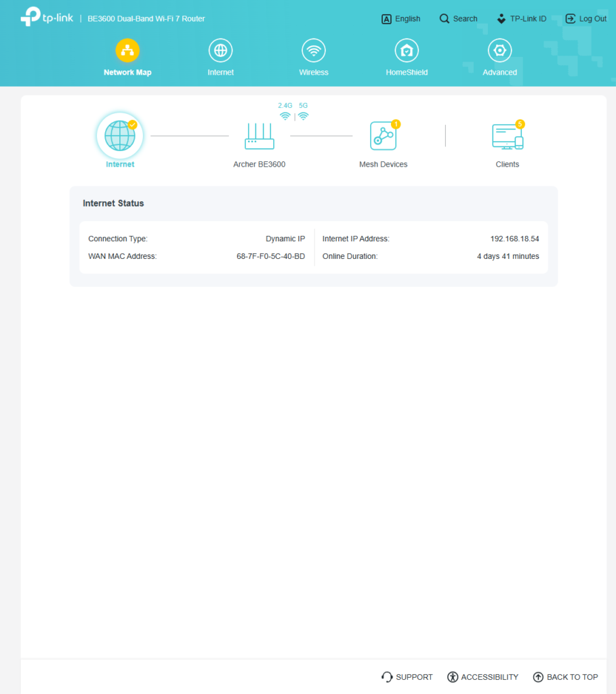
Task: Click the 2.4G Wi-Fi signal icon
Action: click(285, 116)
